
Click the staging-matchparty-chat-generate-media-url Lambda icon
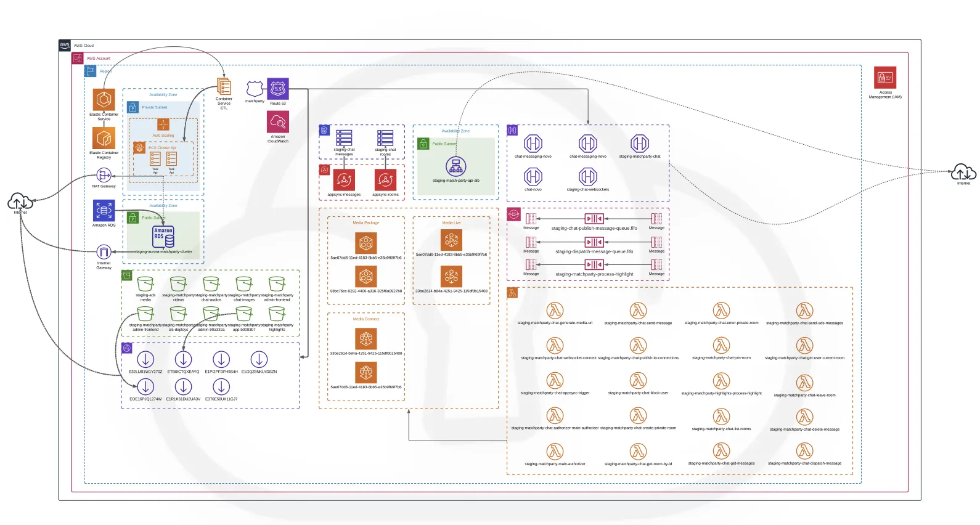pyautogui.click(x=555, y=311)
